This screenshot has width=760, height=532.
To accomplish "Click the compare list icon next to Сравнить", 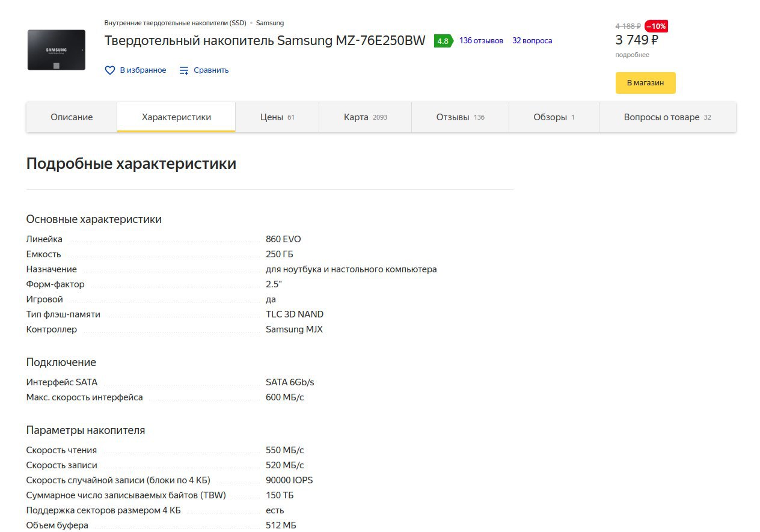I will click(184, 70).
